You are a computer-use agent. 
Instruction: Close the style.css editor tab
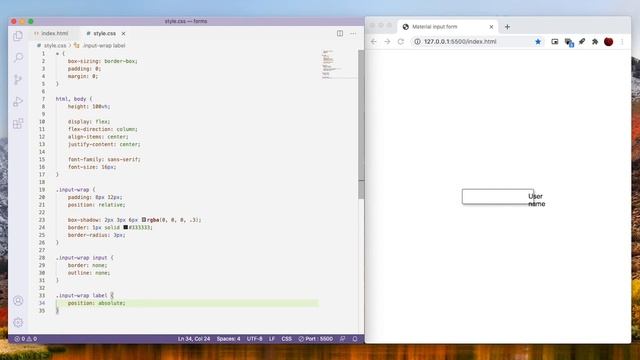[123, 33]
